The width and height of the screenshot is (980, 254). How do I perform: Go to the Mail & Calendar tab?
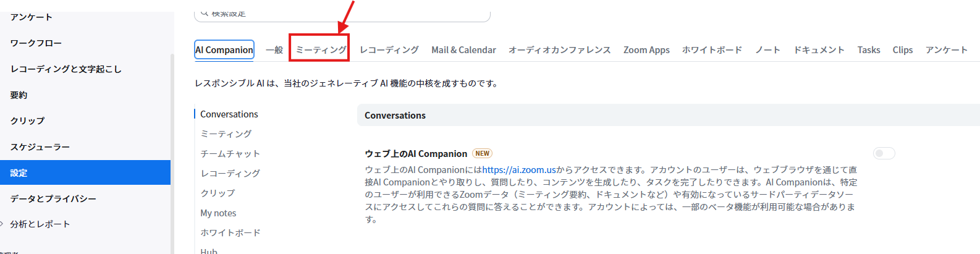click(x=463, y=50)
